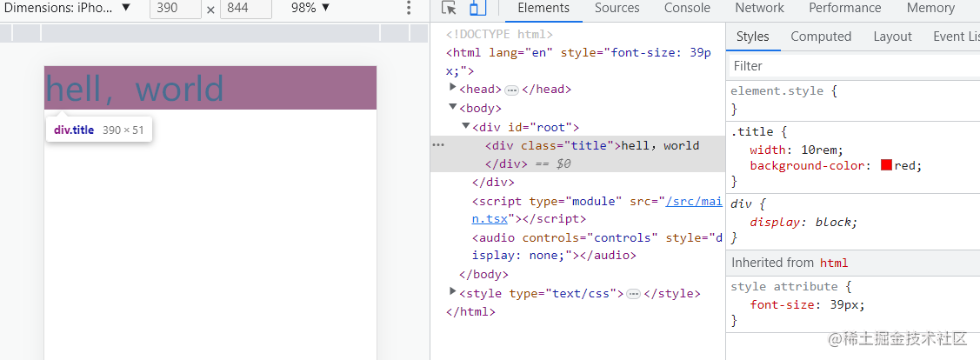The height and width of the screenshot is (360, 980).
Task: Click the 'red' value of background-color
Action: 905,165
